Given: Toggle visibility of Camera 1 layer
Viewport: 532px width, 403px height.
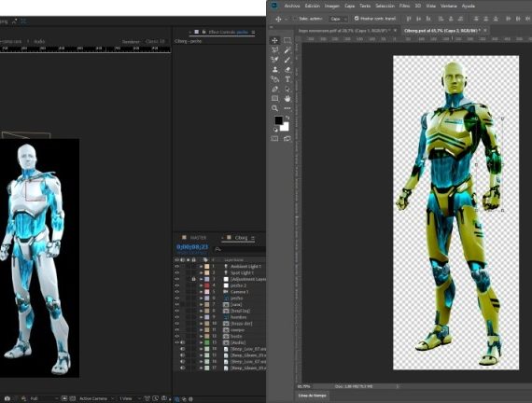Looking at the screenshot, I should (x=176, y=292).
